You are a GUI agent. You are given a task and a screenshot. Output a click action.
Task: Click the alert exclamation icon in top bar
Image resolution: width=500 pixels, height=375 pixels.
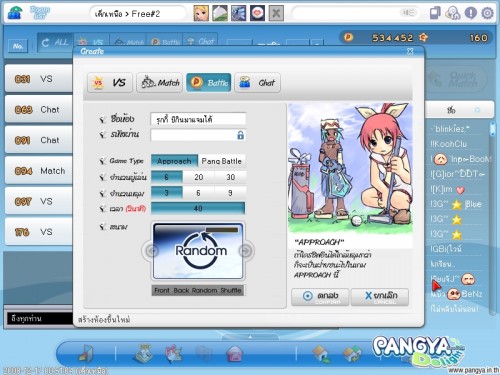pos(470,13)
